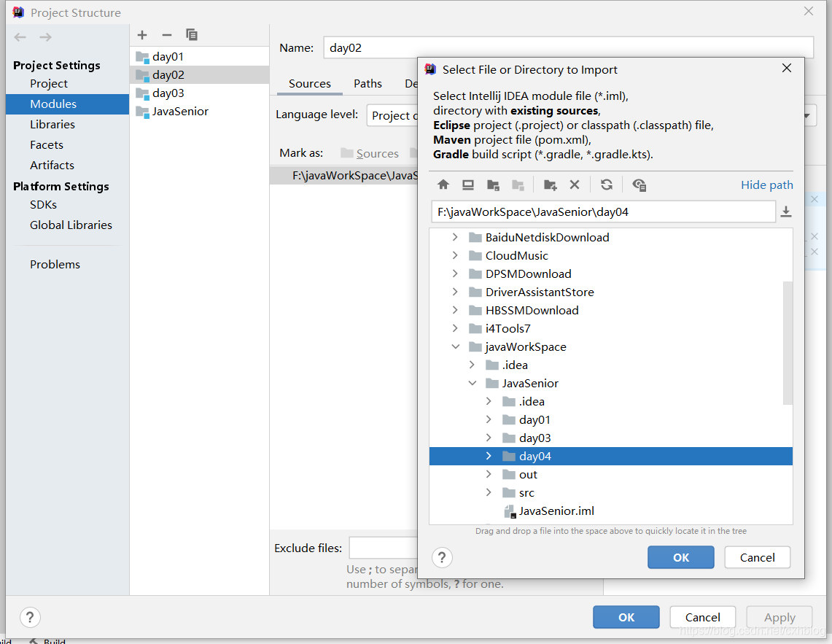Expand the src folder

pyautogui.click(x=489, y=493)
